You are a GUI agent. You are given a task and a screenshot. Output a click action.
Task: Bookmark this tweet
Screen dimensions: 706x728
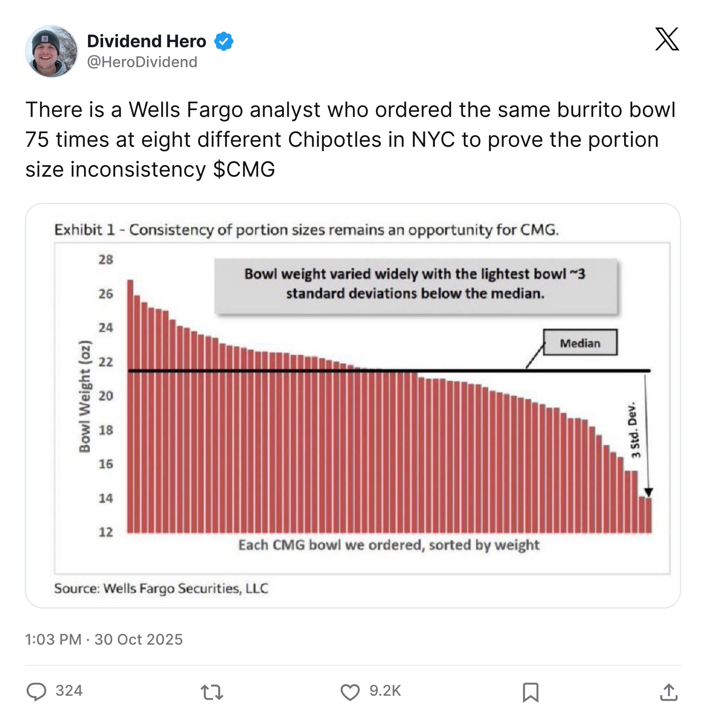530,692
